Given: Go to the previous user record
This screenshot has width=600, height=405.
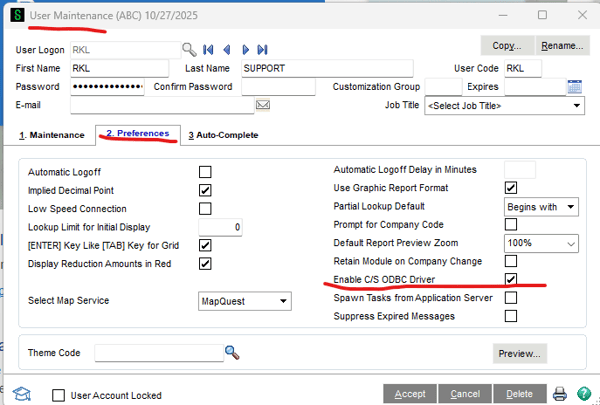Looking at the screenshot, I should pos(227,48).
